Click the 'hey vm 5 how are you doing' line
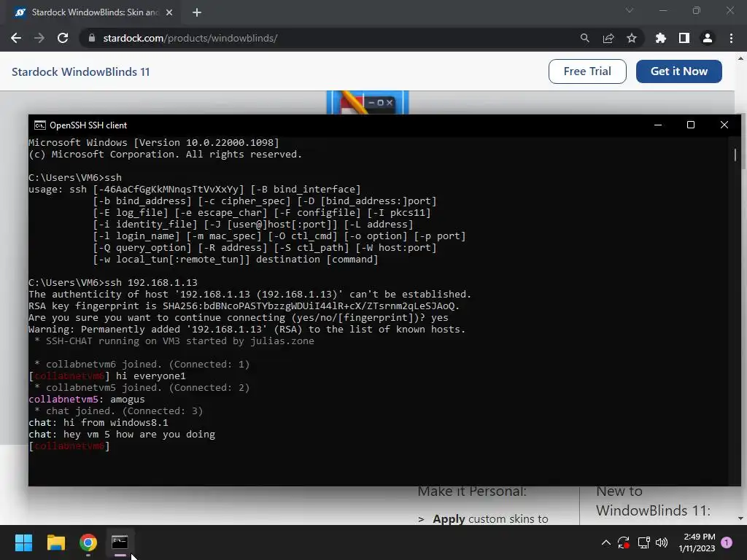 (x=122, y=435)
